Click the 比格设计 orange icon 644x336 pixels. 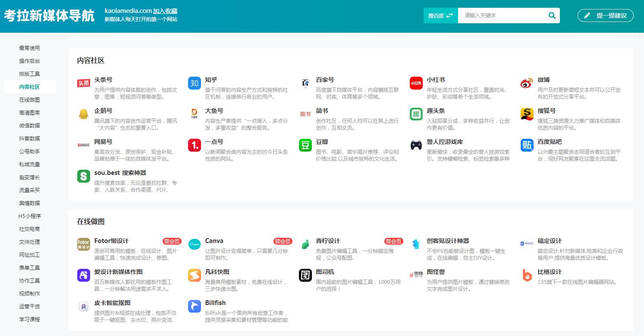coord(527,275)
